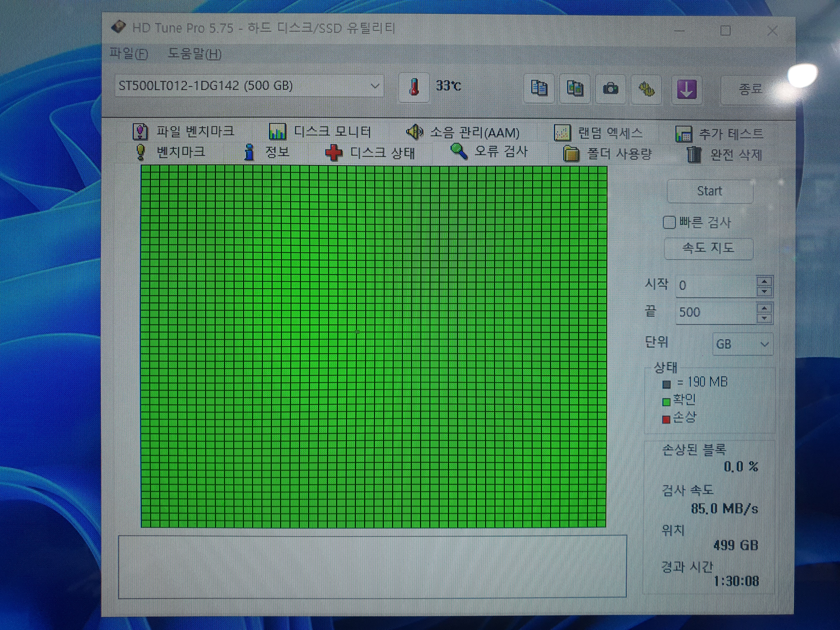Screen dimensions: 840x630
Task: Switch to the 정보 tab
Action: click(267, 152)
